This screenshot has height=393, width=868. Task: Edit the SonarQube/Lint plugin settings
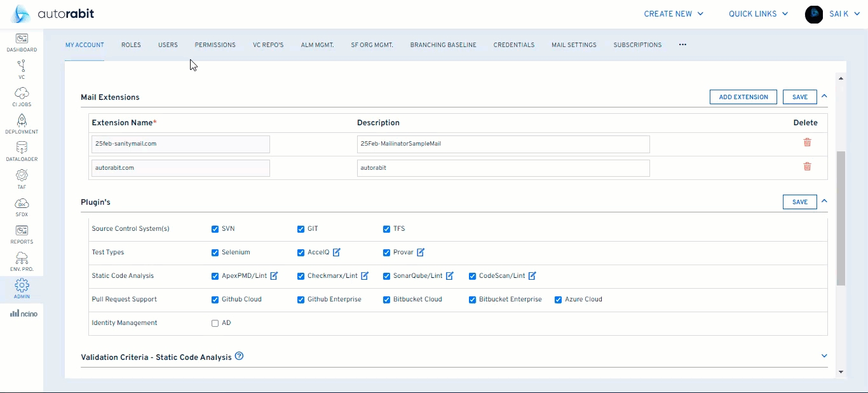(449, 276)
